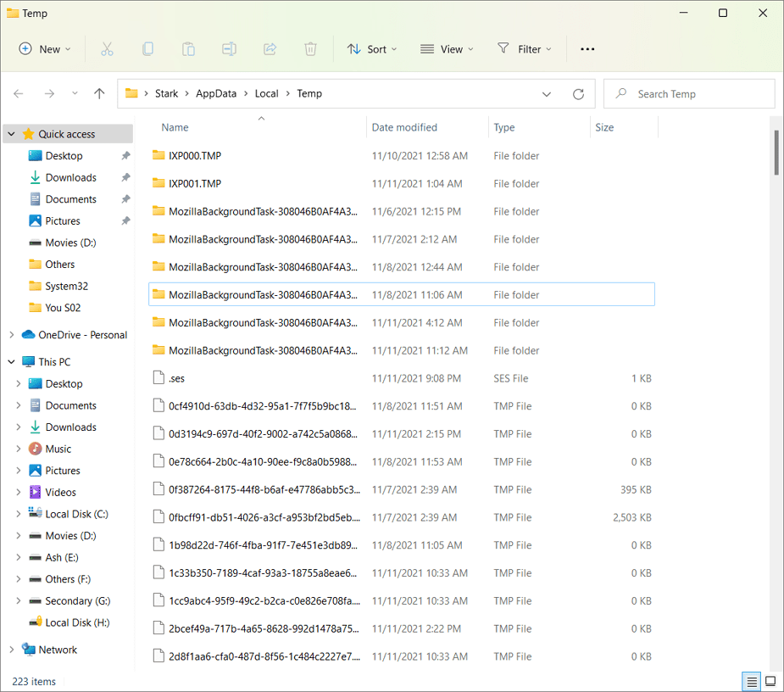The image size is (784, 692).
Task: Click the forward navigation arrow
Action: tap(49, 93)
